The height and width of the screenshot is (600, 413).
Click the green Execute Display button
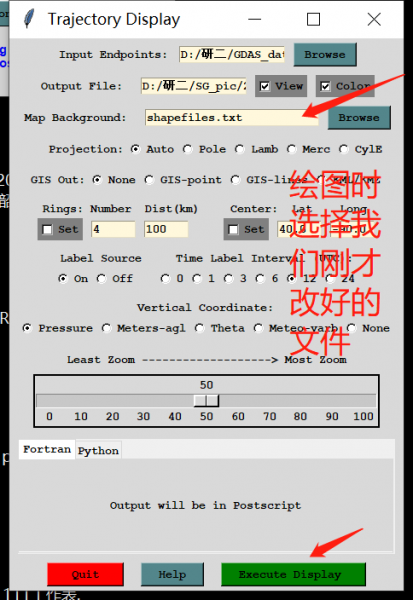tap(293, 574)
